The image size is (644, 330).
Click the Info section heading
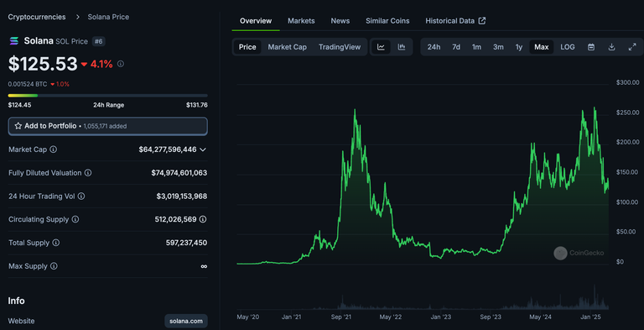[17, 301]
